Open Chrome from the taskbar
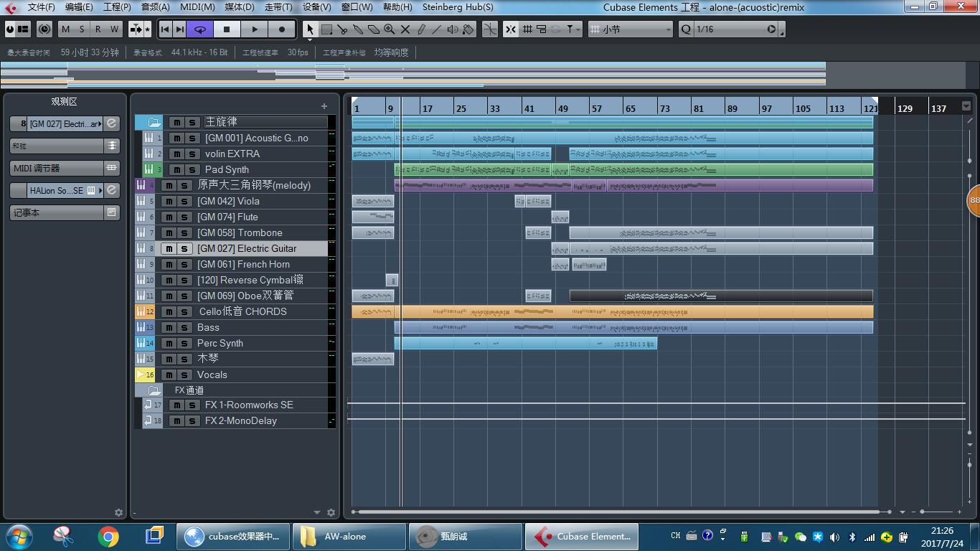This screenshot has width=980, height=551. [x=108, y=537]
